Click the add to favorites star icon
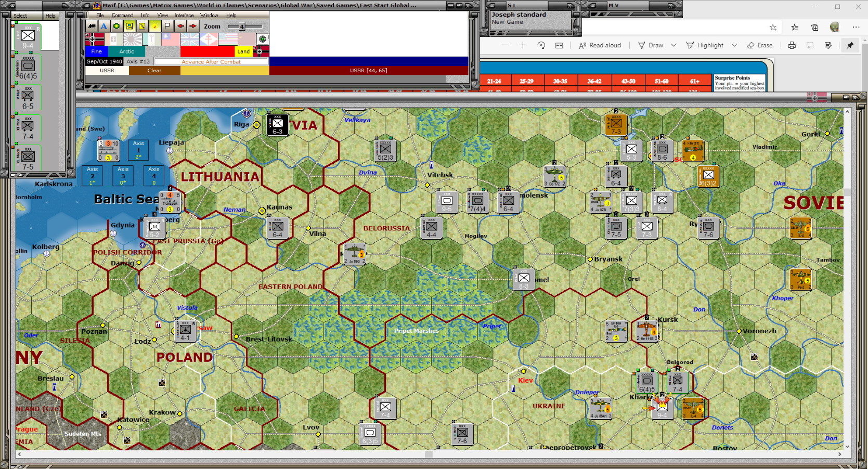This screenshot has width=868, height=469. (773, 27)
